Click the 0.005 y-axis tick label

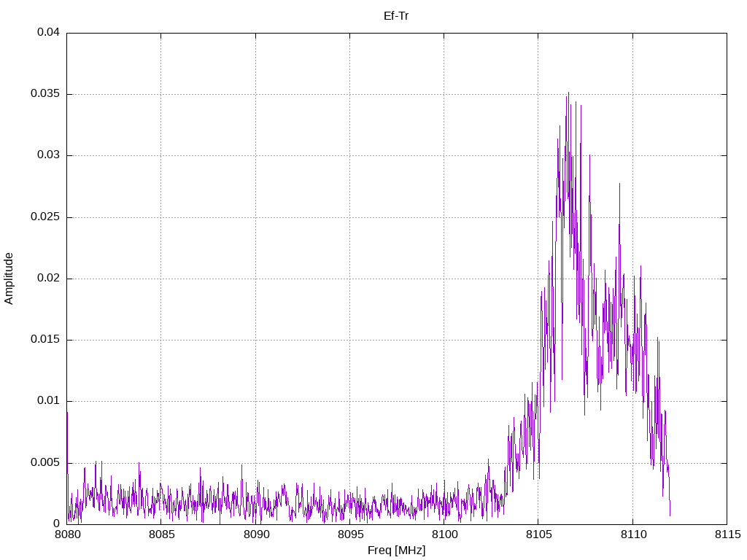click(x=45, y=462)
